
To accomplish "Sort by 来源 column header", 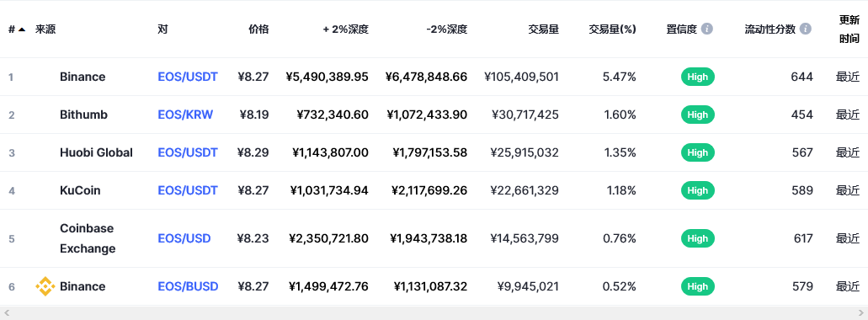I will pos(45,29).
